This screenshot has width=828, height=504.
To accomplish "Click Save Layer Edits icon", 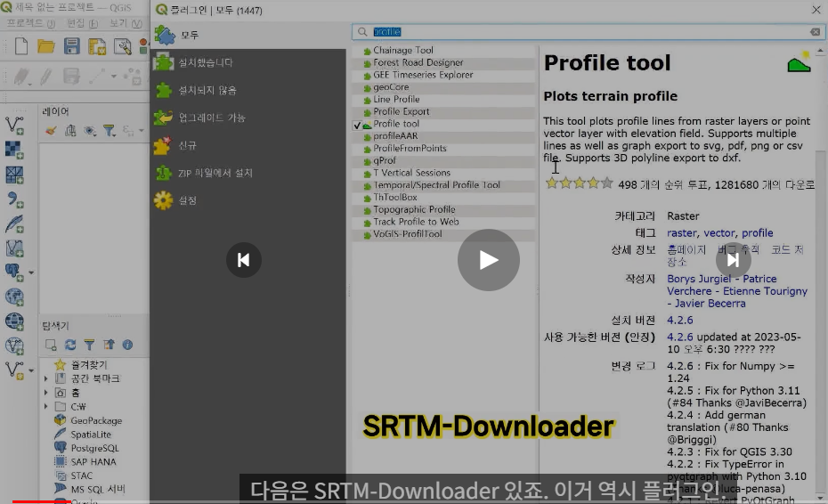I will [x=70, y=77].
